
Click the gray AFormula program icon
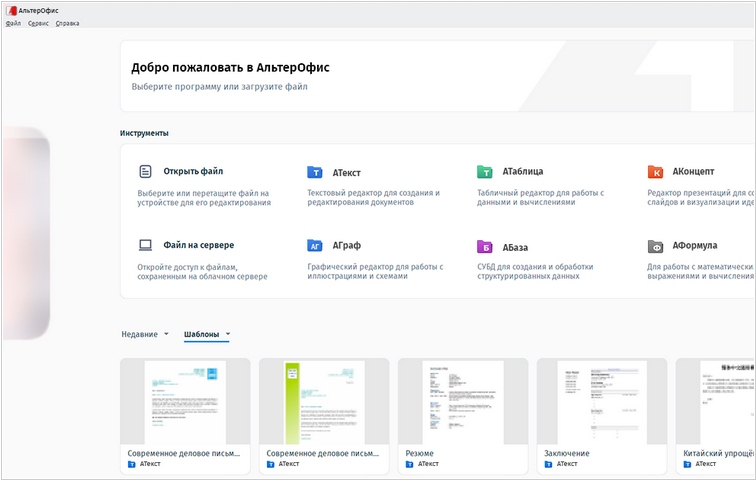(655, 245)
